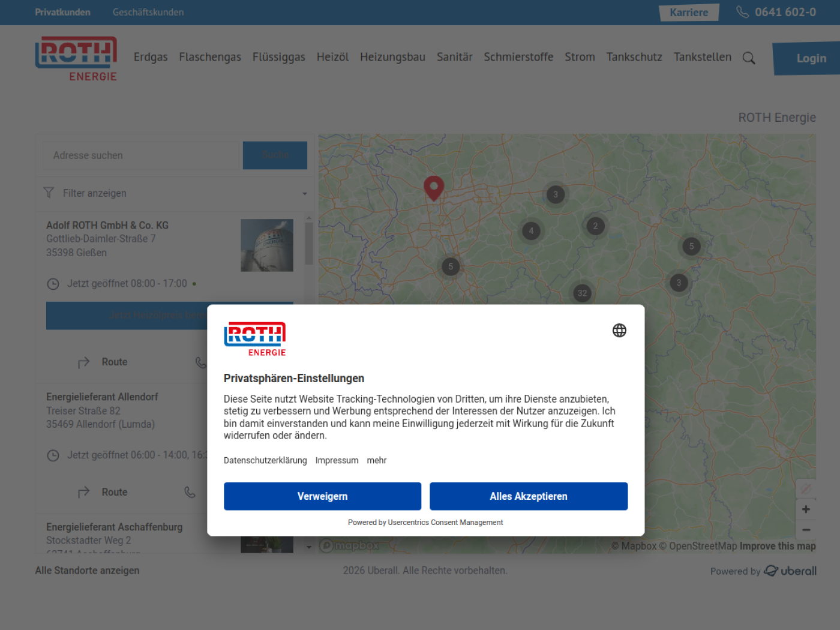Open the Schmierstoffe menu item
Viewport: 840px width, 630px height.
tap(518, 57)
